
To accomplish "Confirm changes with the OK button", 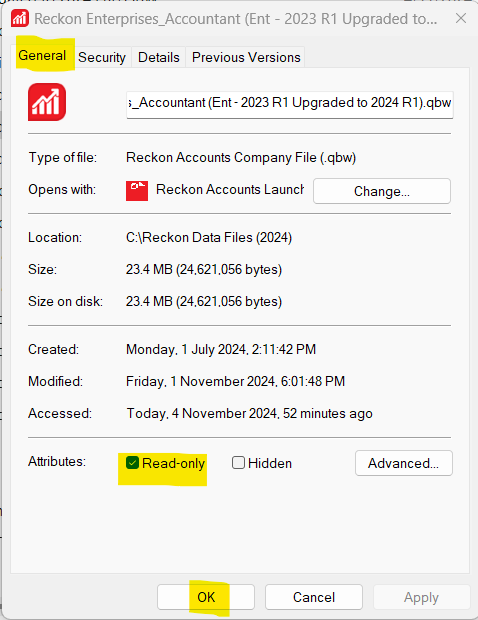I will [206, 597].
